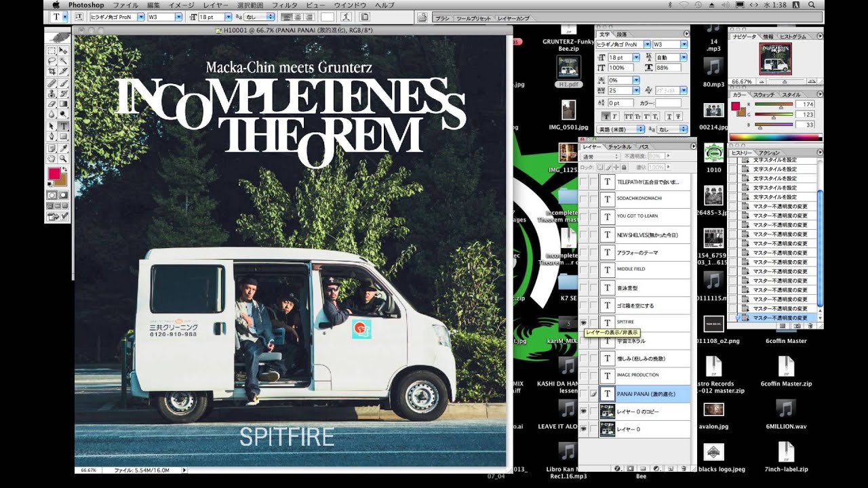Switch to the アクション tab

pos(769,153)
